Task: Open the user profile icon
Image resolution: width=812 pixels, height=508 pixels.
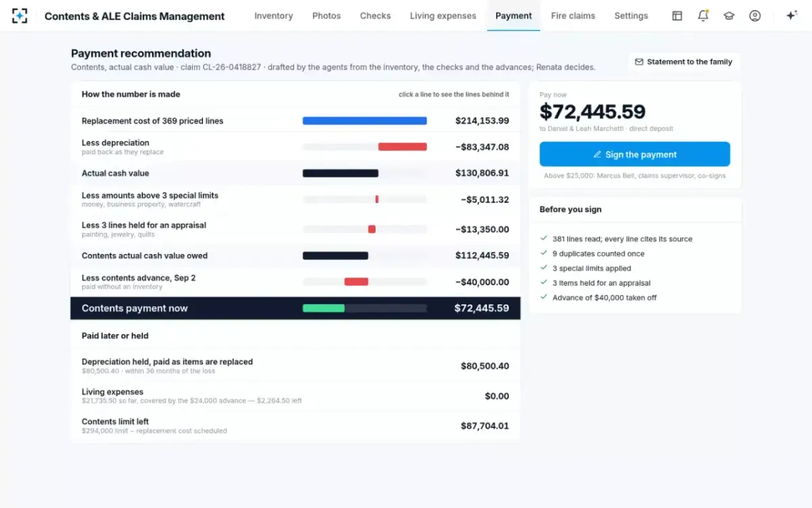Action: 755,16
